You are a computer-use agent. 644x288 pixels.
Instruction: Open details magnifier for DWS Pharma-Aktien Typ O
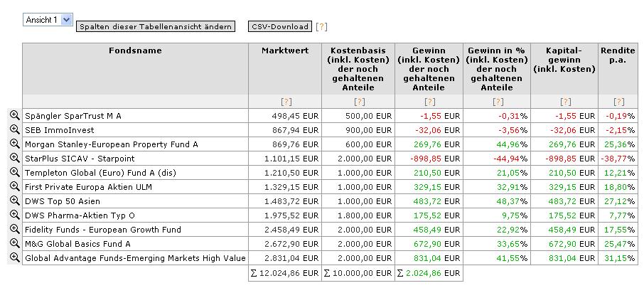coord(15,215)
